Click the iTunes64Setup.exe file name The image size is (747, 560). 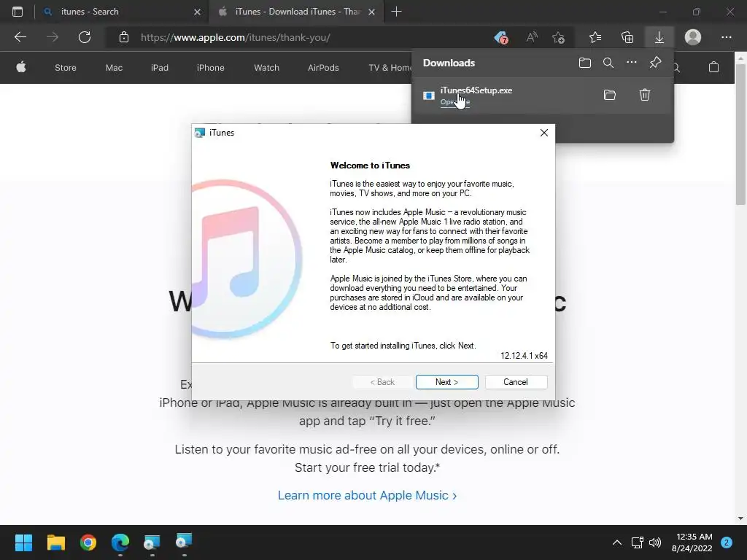[x=476, y=90]
